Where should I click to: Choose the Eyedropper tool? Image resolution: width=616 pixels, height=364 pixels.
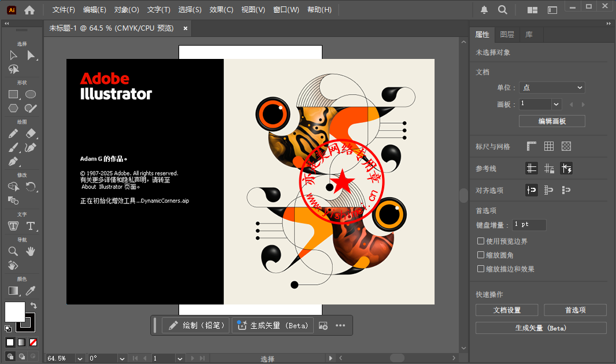point(31,291)
